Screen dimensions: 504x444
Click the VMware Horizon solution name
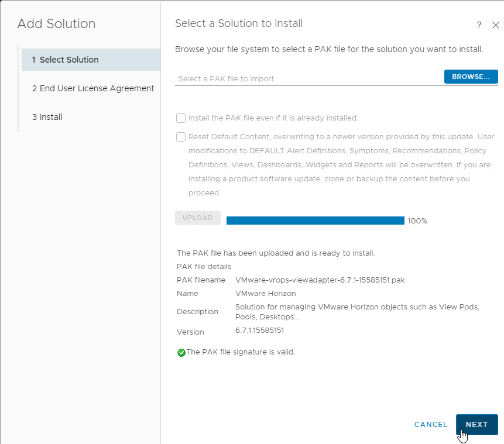point(266,293)
